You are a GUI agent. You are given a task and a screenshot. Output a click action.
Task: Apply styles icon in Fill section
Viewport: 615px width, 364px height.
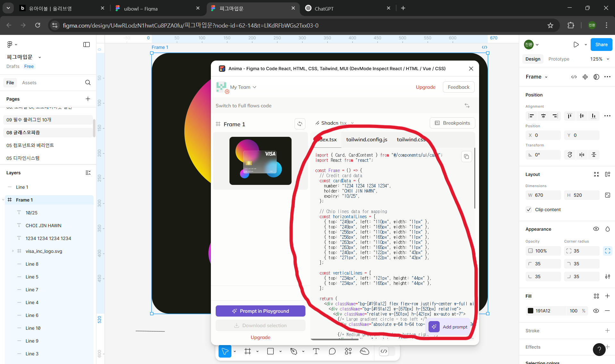click(596, 296)
